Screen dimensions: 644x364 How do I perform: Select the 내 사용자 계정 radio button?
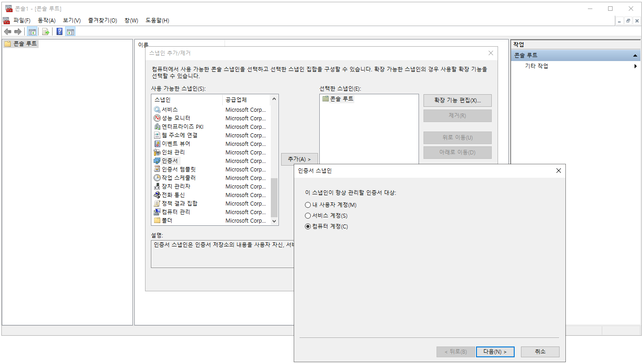[308, 205]
